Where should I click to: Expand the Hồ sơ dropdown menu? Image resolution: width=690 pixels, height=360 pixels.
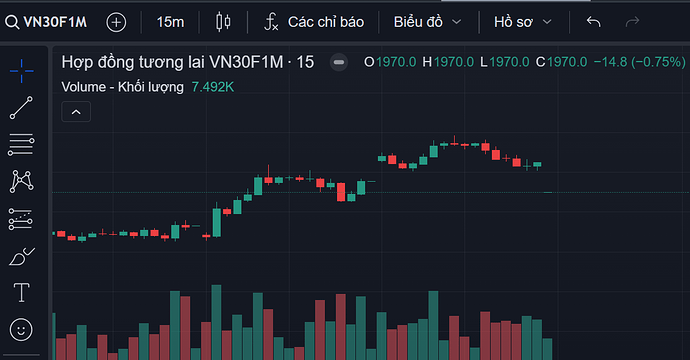click(x=522, y=22)
